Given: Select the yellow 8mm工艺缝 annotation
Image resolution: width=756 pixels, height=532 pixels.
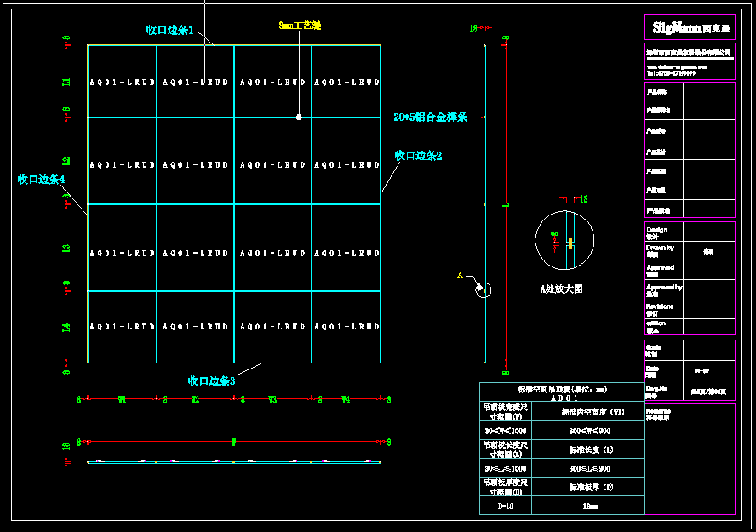Looking at the screenshot, I should click(x=300, y=26).
